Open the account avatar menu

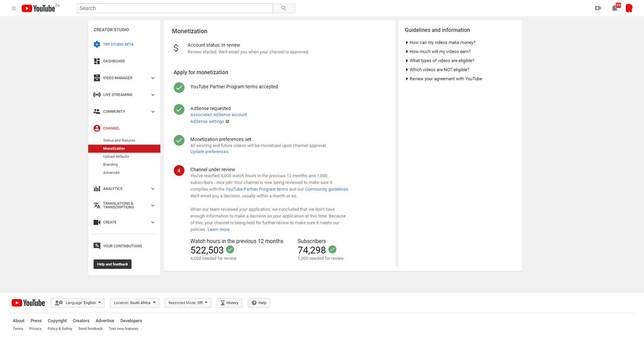pyautogui.click(x=629, y=8)
